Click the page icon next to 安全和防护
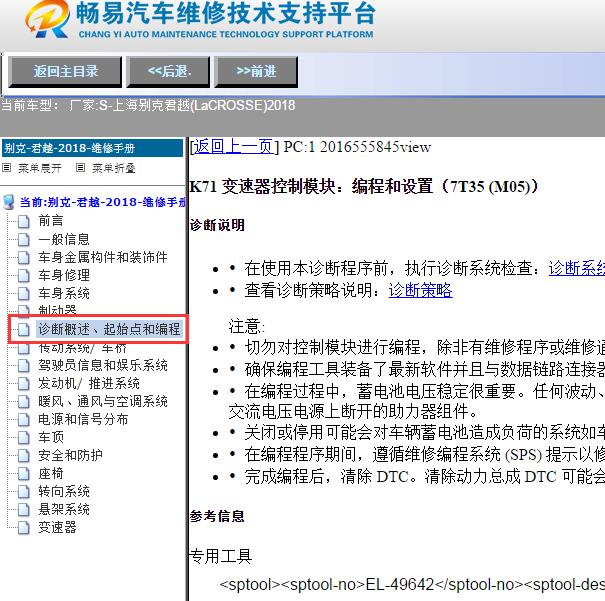 [24, 456]
